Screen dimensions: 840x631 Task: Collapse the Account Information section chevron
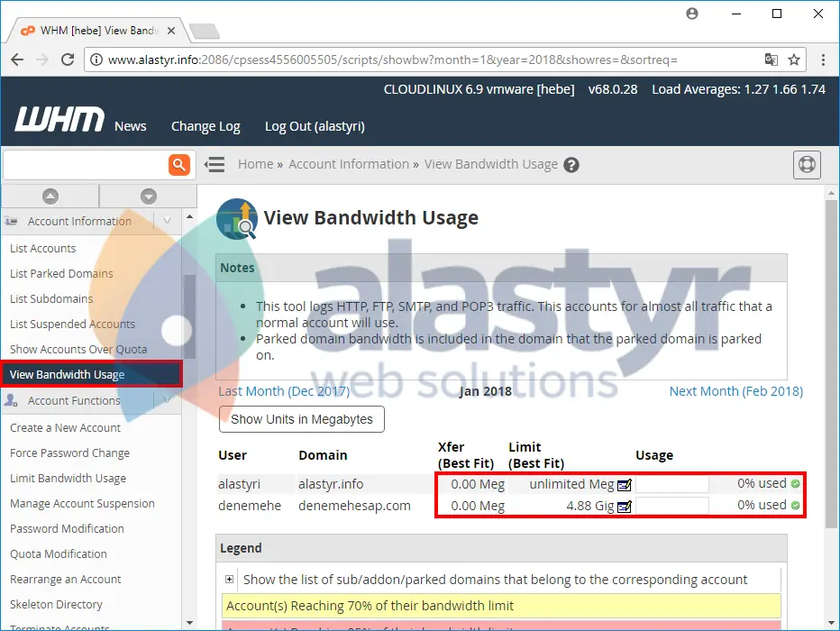tap(167, 221)
